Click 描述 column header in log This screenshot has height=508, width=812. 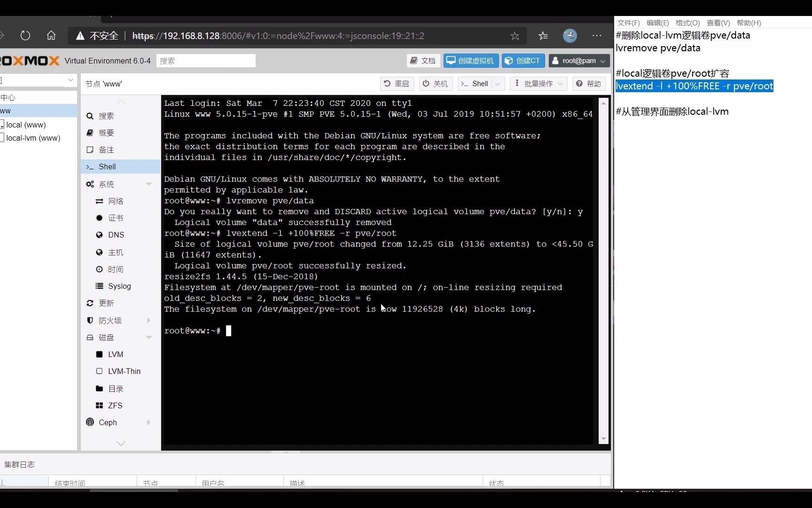[383, 483]
